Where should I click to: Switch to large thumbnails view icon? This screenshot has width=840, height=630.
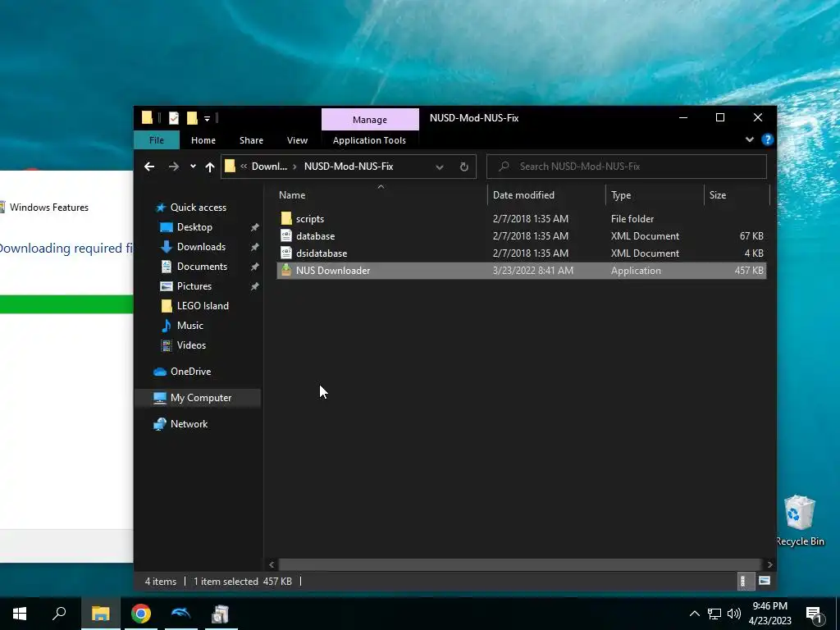765,582
